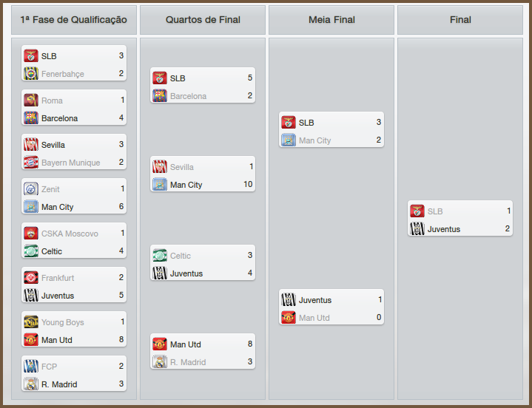Select the Meia Final column header

pos(331,20)
